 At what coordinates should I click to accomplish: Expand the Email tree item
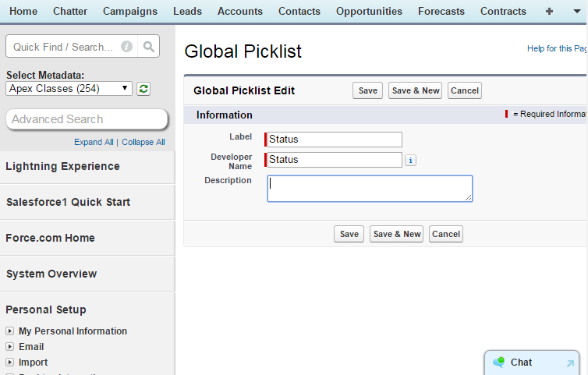pyautogui.click(x=10, y=347)
